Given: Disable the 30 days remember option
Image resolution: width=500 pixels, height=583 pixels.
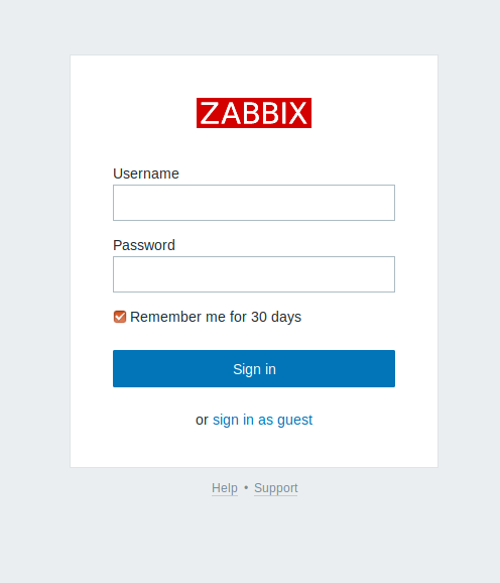Looking at the screenshot, I should coord(120,317).
